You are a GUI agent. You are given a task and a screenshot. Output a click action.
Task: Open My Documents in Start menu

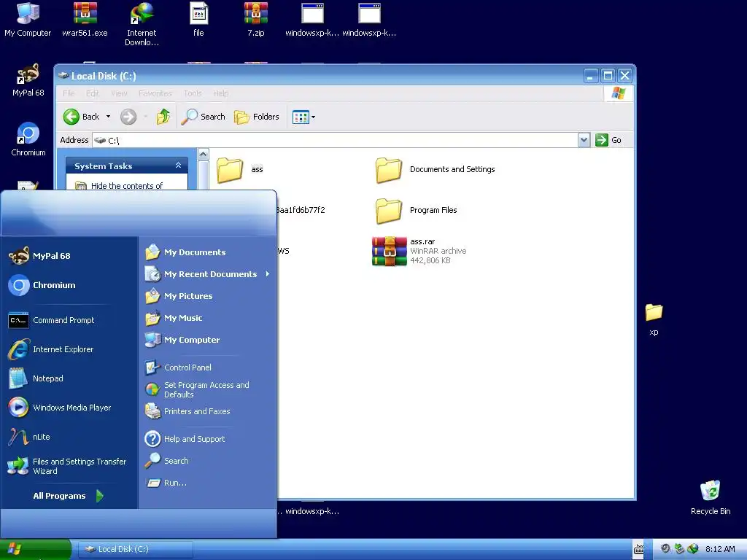[x=185, y=252]
